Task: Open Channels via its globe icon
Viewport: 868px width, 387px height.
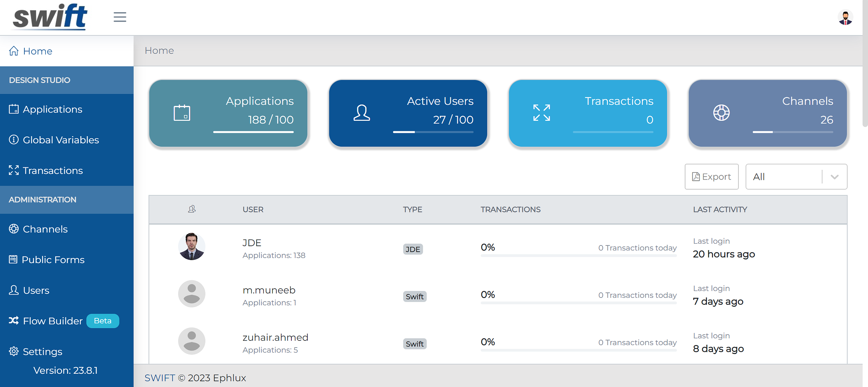Action: click(14, 229)
